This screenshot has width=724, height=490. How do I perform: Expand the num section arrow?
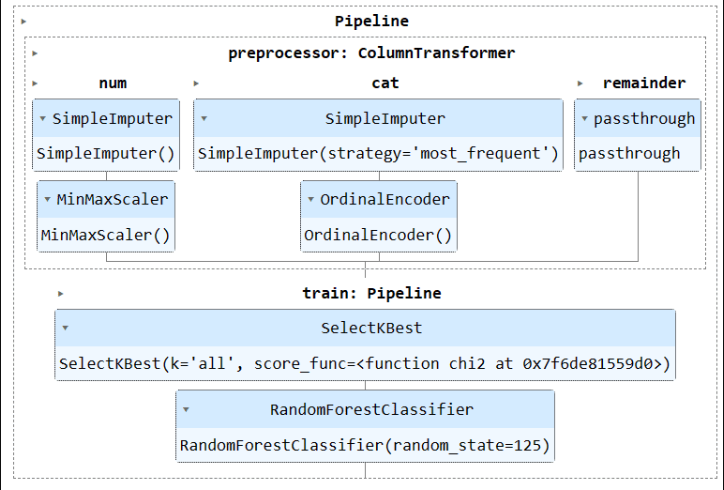(35, 84)
